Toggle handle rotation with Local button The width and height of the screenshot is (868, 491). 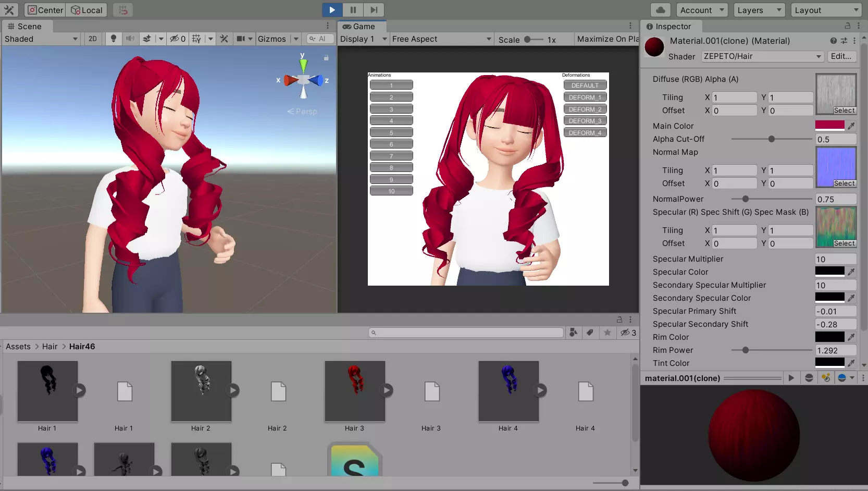click(86, 10)
